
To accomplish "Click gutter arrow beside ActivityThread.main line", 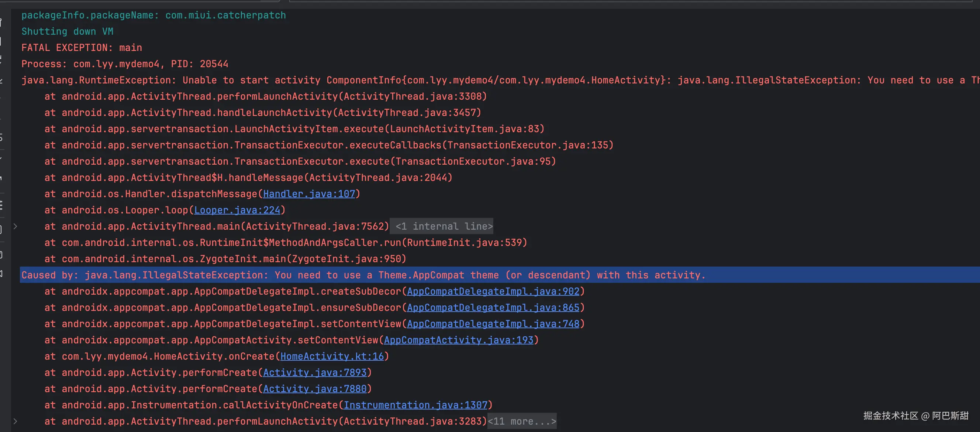I will 15,226.
